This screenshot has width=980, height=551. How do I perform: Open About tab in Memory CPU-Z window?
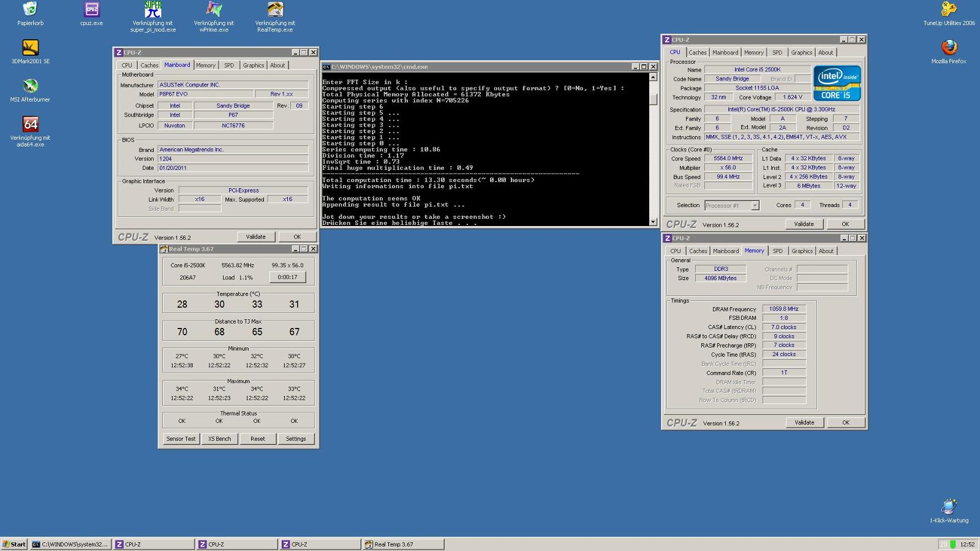pos(826,251)
